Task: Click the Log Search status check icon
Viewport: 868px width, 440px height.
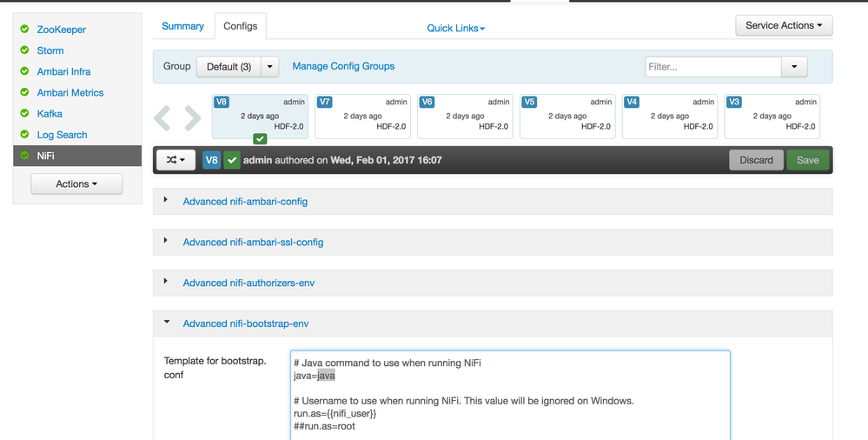Action: tap(24, 134)
